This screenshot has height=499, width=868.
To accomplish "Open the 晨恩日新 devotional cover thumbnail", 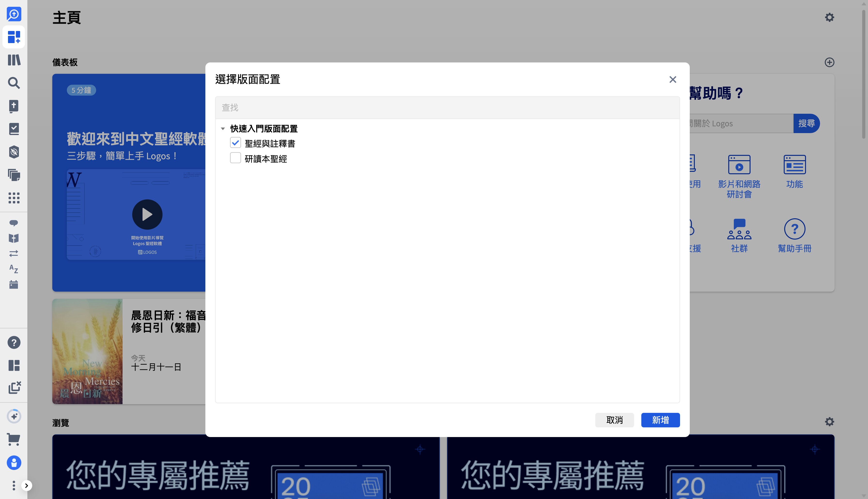I will pos(87,351).
